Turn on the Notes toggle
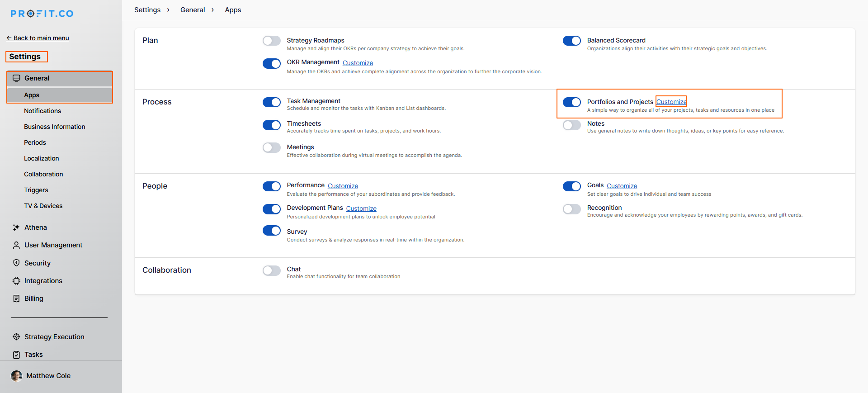The height and width of the screenshot is (393, 868). coord(572,125)
